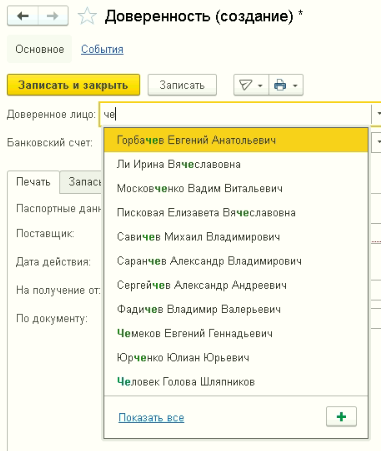Choose Московченко Вадим Витальевич

pyautogui.click(x=236, y=188)
